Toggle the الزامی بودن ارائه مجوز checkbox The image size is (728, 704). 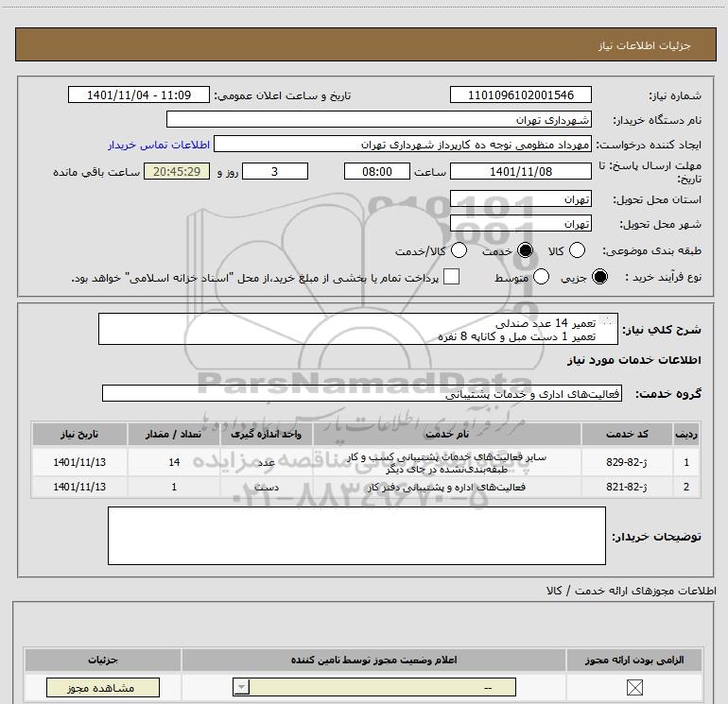tap(634, 687)
